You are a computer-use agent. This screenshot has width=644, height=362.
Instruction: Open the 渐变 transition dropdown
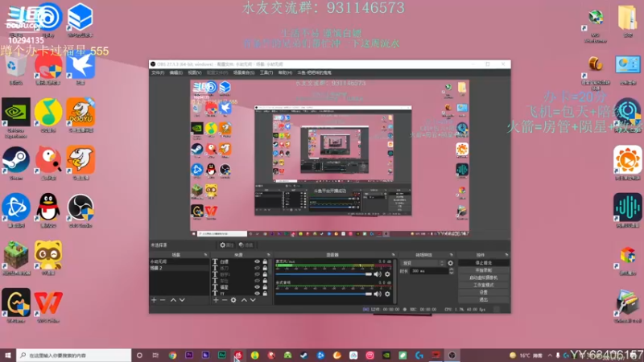(423, 263)
